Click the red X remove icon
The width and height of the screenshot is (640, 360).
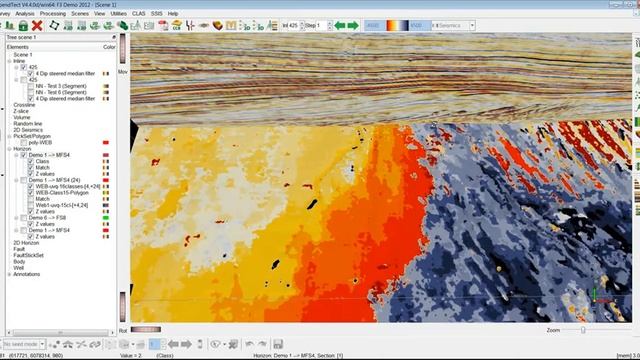pyautogui.click(x=37, y=26)
